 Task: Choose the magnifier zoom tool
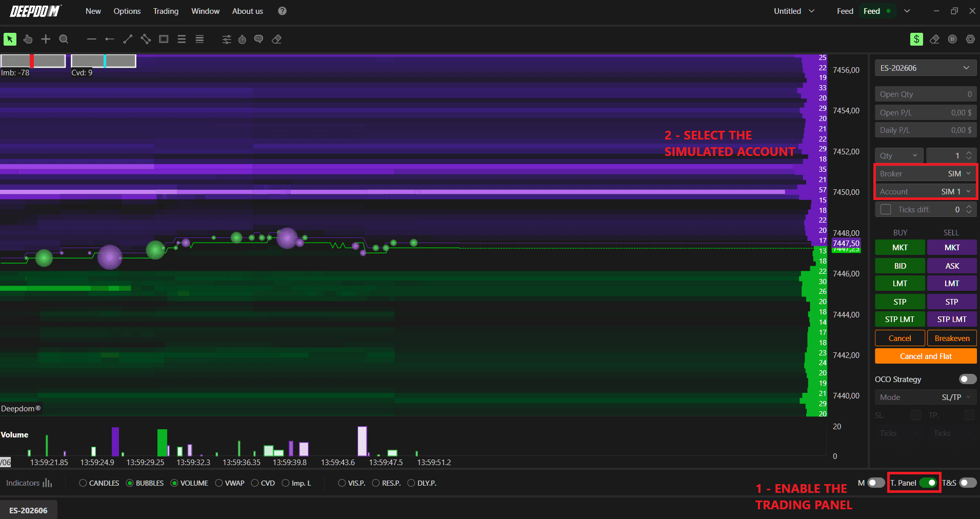point(64,39)
